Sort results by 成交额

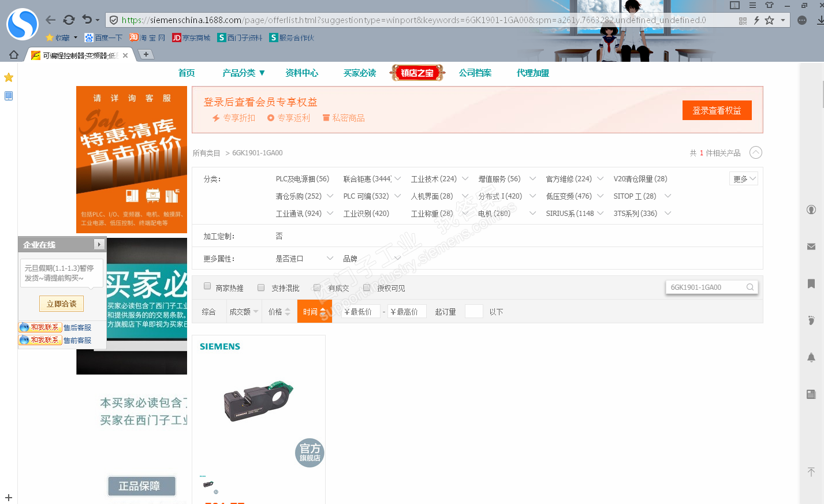[244, 312]
